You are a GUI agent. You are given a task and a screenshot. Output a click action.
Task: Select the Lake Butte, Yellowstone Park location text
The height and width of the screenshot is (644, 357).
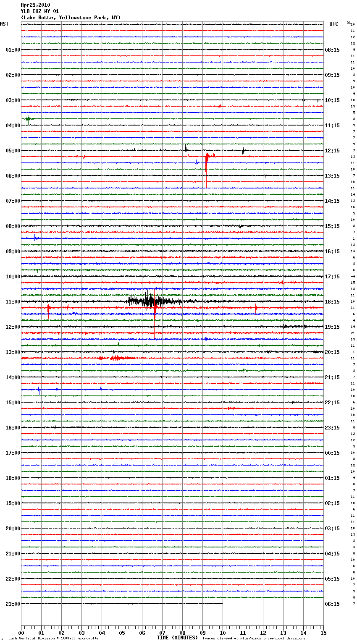[x=71, y=18]
